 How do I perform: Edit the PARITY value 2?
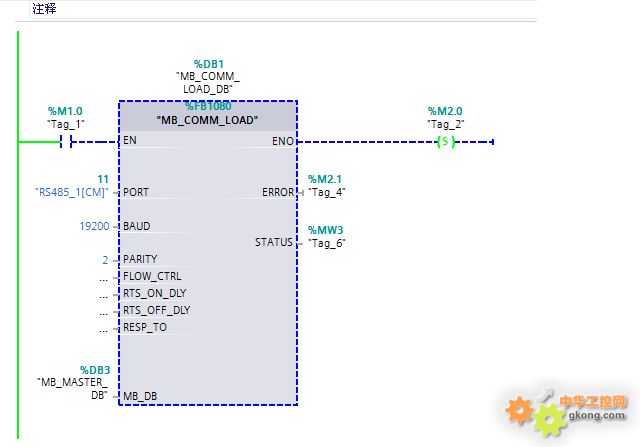pos(105,260)
